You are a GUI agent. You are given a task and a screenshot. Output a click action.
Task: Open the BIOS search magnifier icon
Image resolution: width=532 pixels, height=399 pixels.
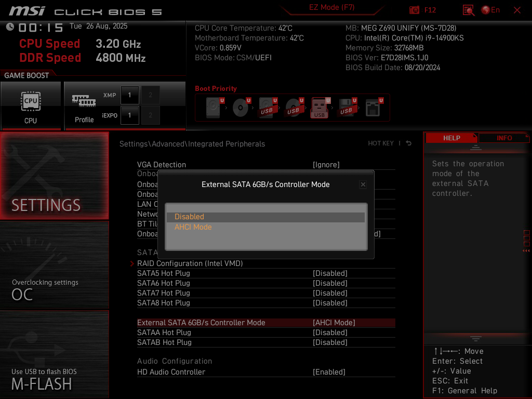(469, 10)
